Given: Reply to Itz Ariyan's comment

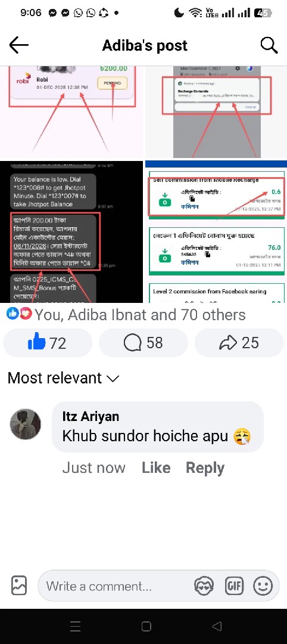Looking at the screenshot, I should point(205,468).
